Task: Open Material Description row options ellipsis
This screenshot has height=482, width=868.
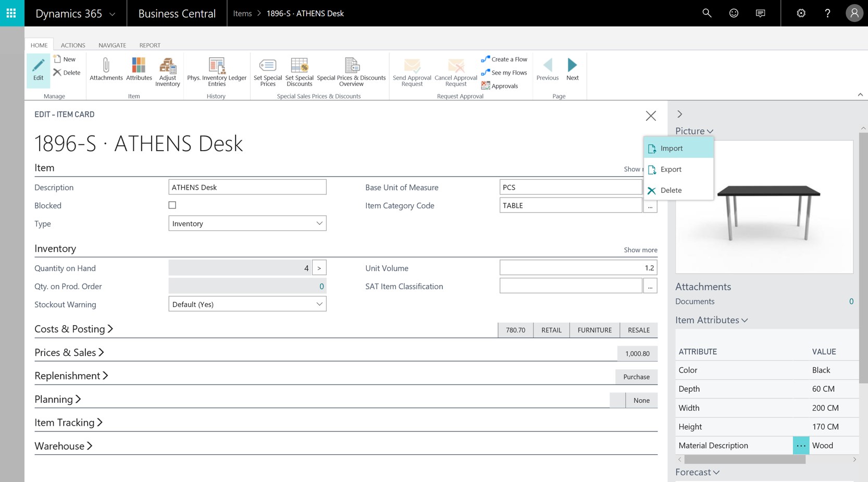Action: [x=801, y=446]
